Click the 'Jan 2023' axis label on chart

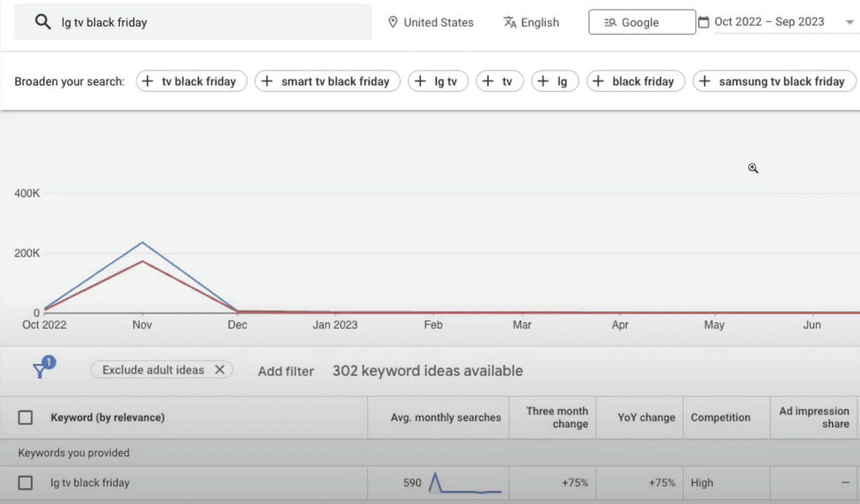pyautogui.click(x=335, y=325)
